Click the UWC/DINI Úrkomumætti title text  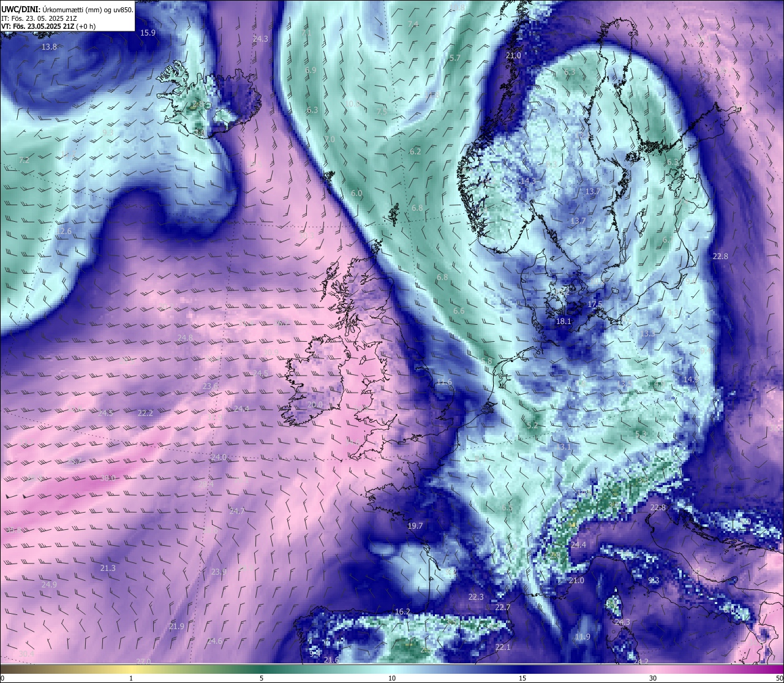pos(67,9)
